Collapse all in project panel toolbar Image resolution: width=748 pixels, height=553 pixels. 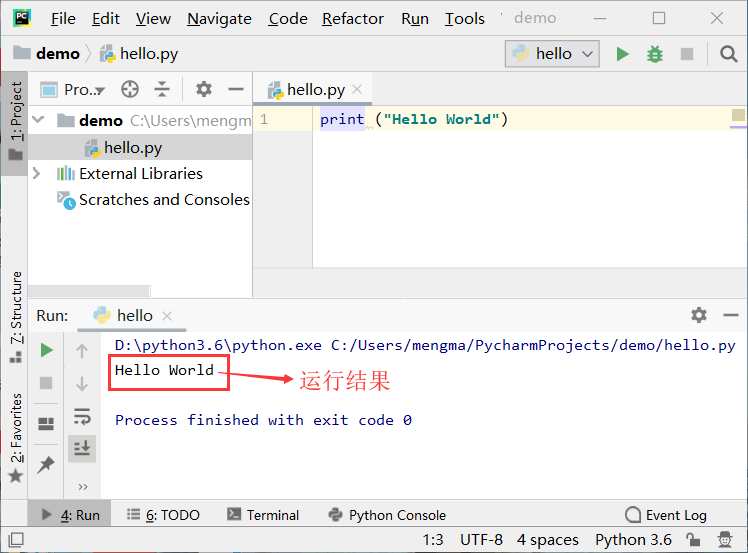162,89
